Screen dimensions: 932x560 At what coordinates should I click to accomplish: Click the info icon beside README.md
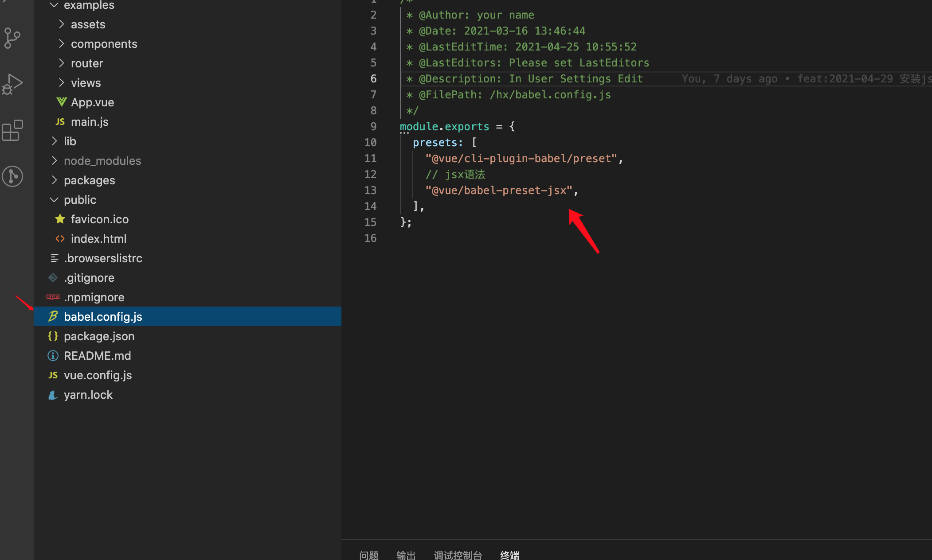point(53,355)
